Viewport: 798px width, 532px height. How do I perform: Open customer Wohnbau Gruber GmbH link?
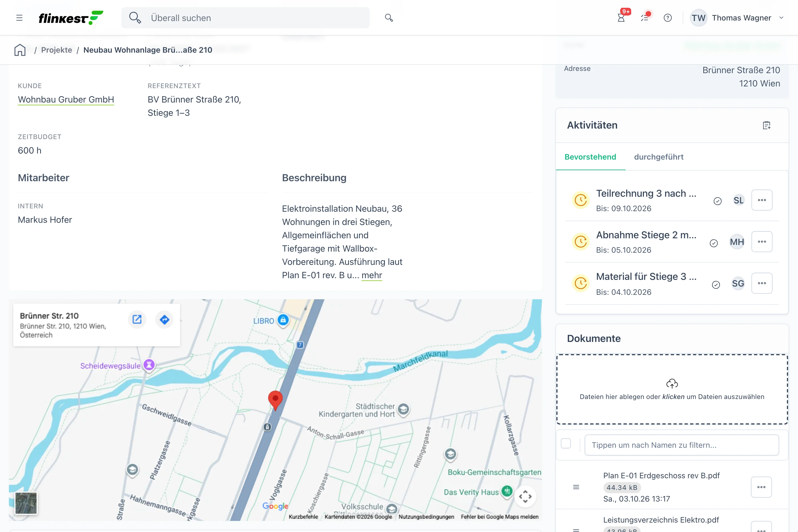pos(66,99)
